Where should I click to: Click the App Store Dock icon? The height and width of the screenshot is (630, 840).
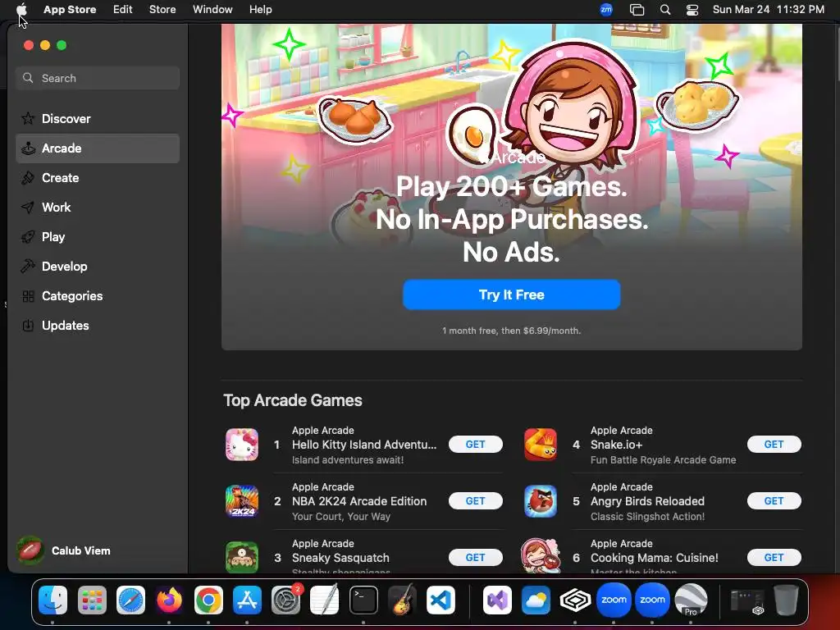click(x=247, y=600)
